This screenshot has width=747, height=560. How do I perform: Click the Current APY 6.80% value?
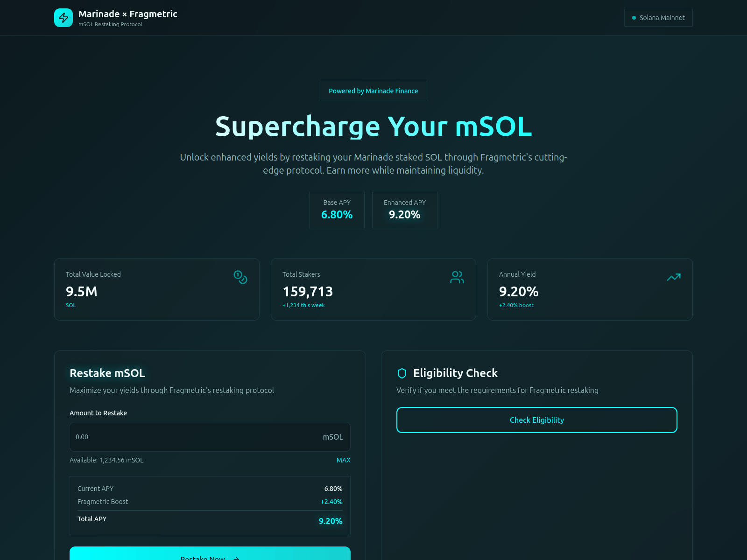tap(333, 489)
